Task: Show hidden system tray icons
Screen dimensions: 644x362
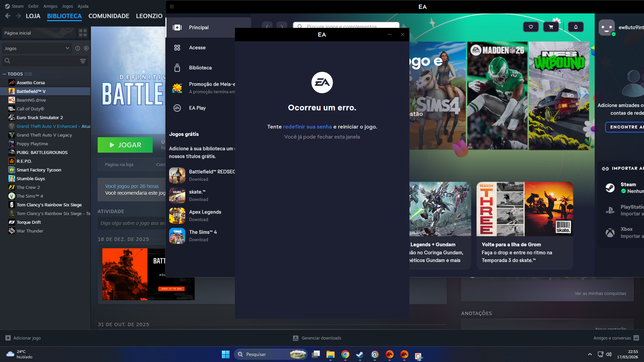Action: 590,354
